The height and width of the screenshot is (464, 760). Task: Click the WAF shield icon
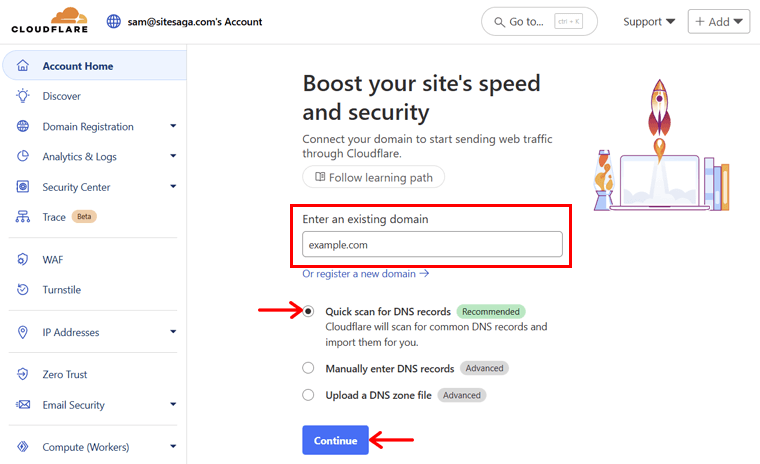point(23,259)
